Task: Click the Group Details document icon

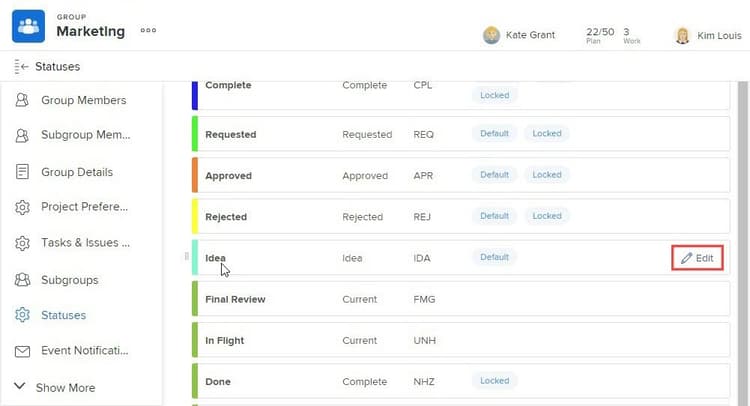Action: 22,172
